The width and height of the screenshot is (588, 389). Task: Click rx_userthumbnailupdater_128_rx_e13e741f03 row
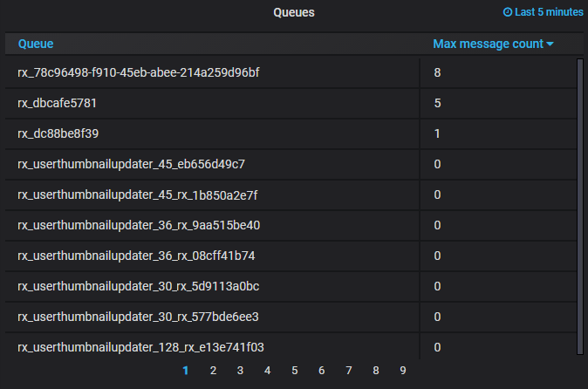(x=140, y=347)
